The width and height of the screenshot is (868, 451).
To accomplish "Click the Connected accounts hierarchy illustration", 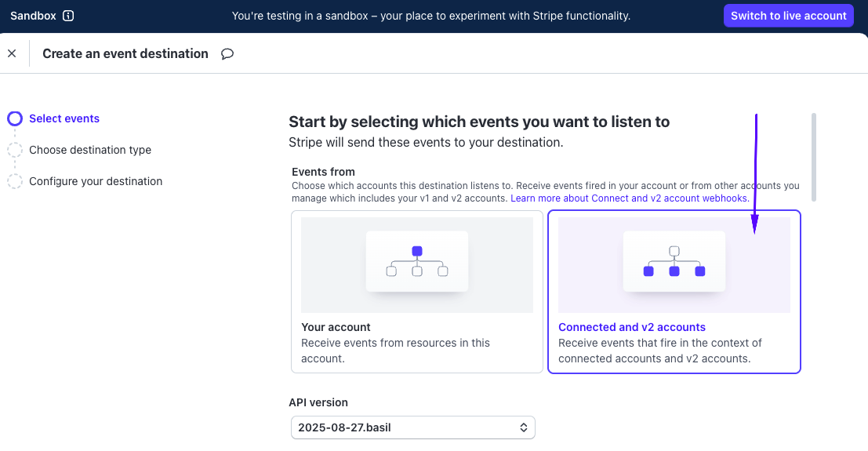I will point(674,265).
